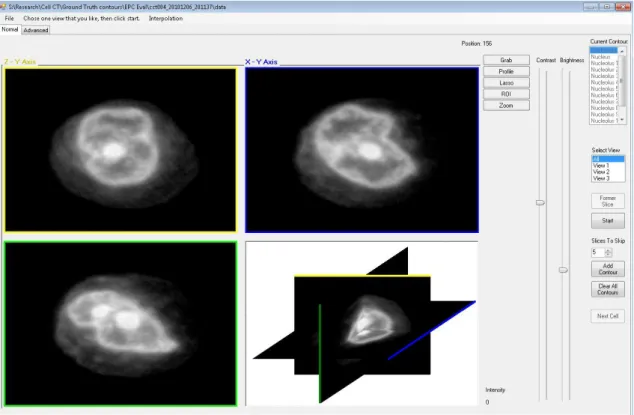Click the Current Contour list scrollbar thumb
The image size is (634, 415).
(x=622, y=81)
